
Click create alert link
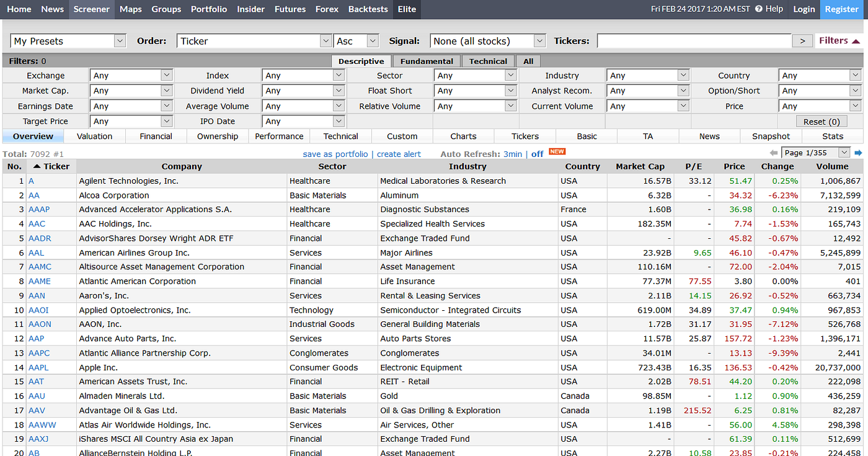coord(399,154)
